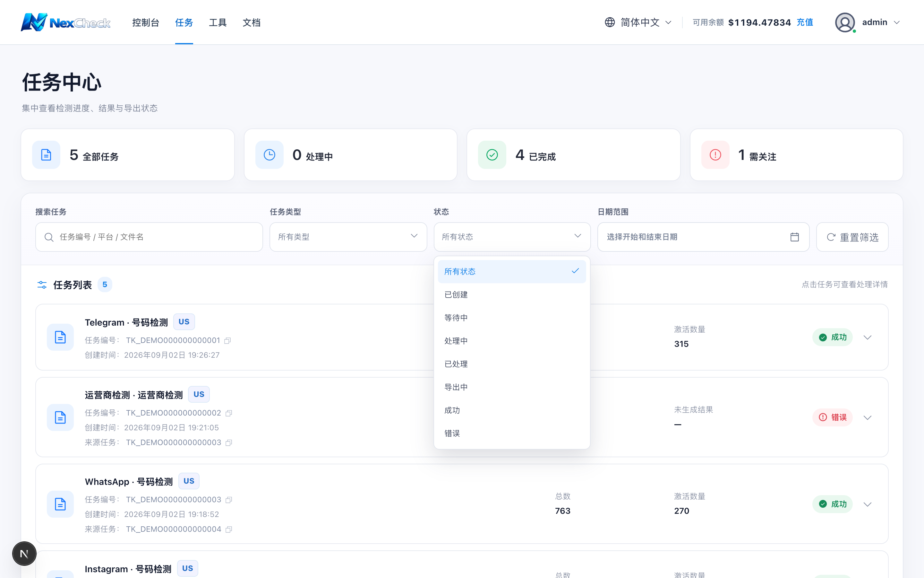Click the US tag on WhatsApp task

(x=189, y=481)
